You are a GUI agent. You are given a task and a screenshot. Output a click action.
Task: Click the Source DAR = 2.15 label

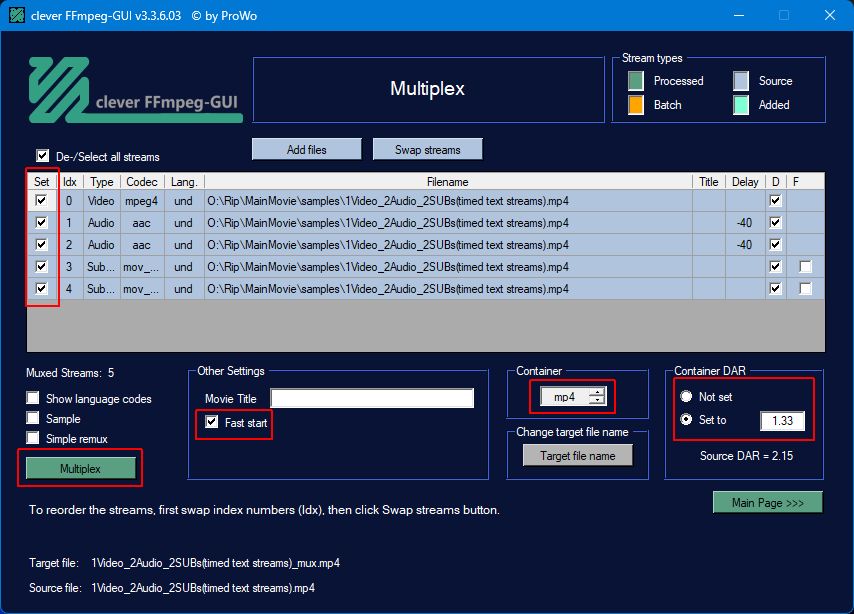coord(746,455)
